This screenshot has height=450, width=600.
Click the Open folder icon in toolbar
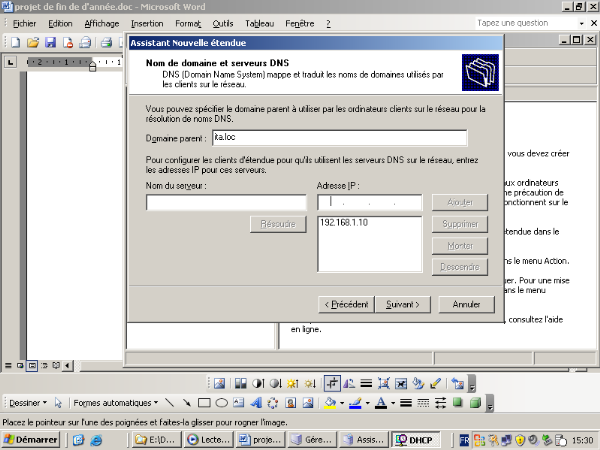33,43
